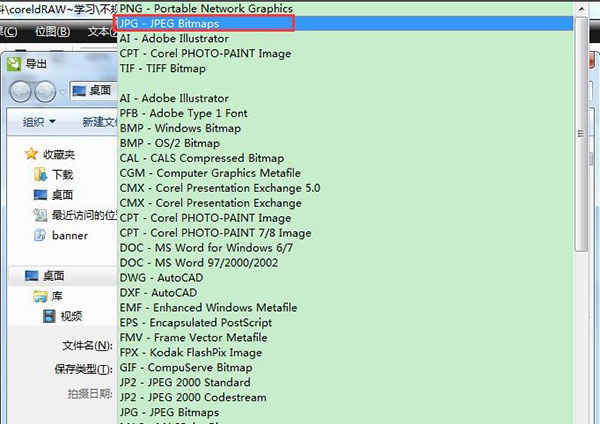Choose AI - Adobe Illustrator above PFB entry
600x424 pixels.
coord(346,98)
